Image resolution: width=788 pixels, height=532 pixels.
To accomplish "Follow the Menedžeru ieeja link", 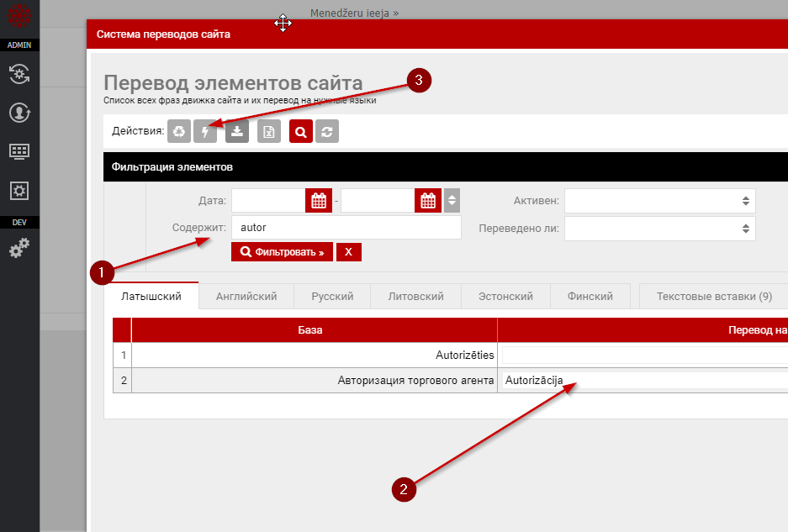I will tap(354, 13).
